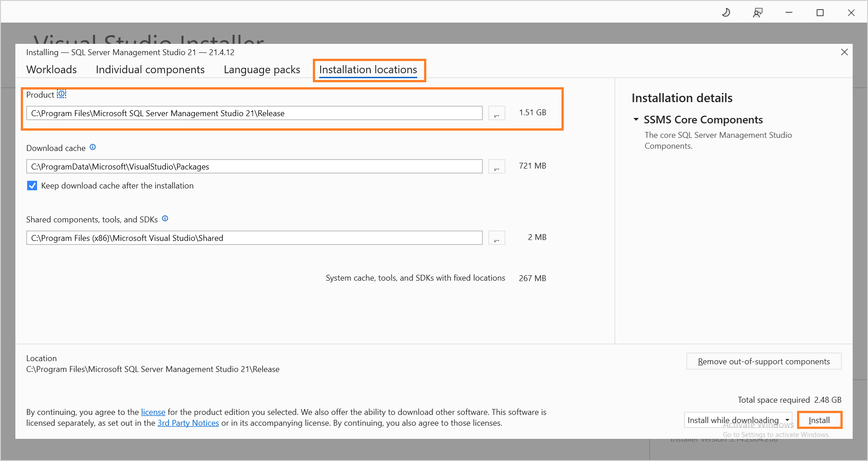
Task: Click the Shared components info icon
Action: coord(165,218)
